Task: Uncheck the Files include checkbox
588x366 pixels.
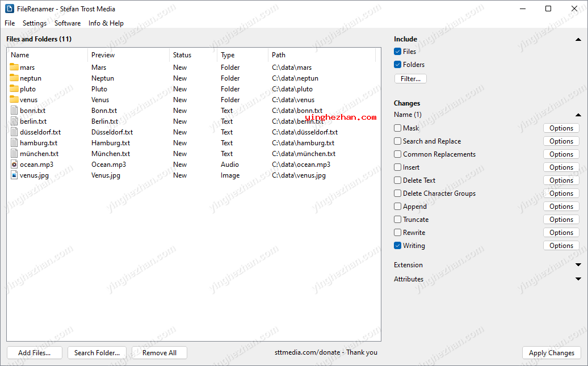Action: click(x=397, y=52)
